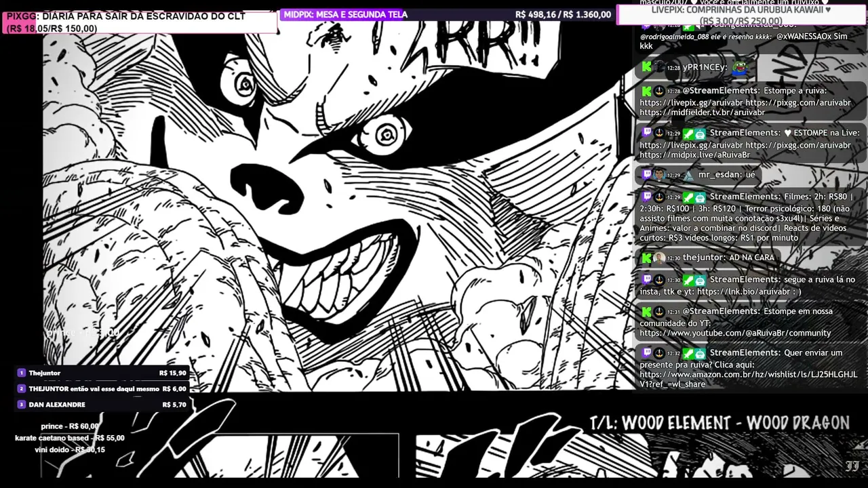Select the 'DAN ALEXANDRE' R$ 5,70 leaderboard row
The height and width of the screenshot is (488, 868).
pyautogui.click(x=102, y=404)
